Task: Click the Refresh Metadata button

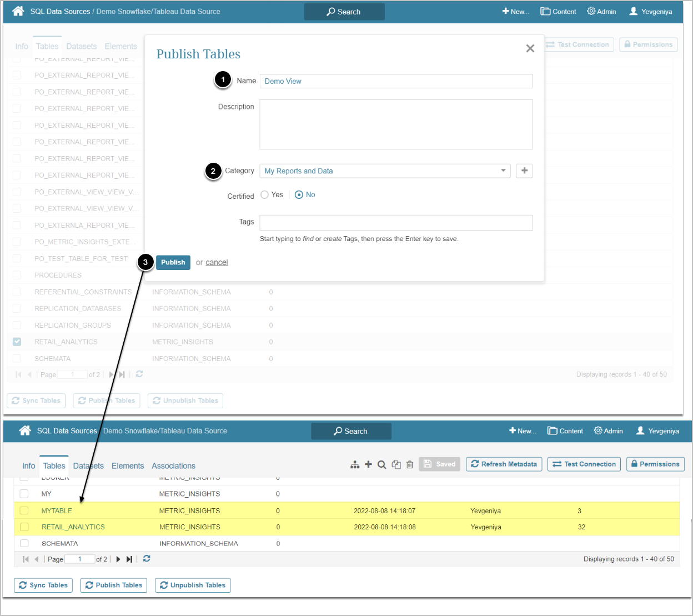Action: click(x=504, y=464)
